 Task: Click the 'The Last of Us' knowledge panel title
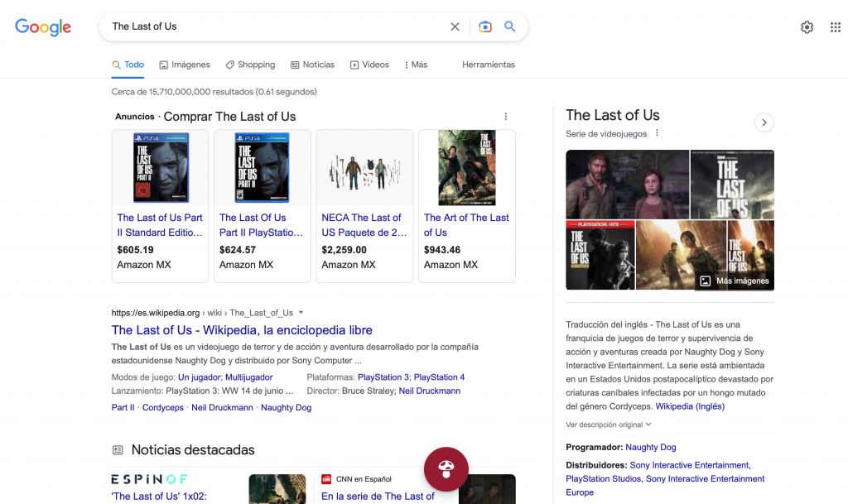(x=613, y=115)
